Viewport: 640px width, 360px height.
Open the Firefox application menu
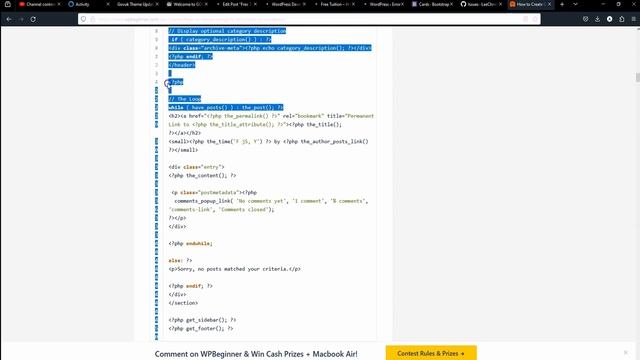click(x=633, y=19)
